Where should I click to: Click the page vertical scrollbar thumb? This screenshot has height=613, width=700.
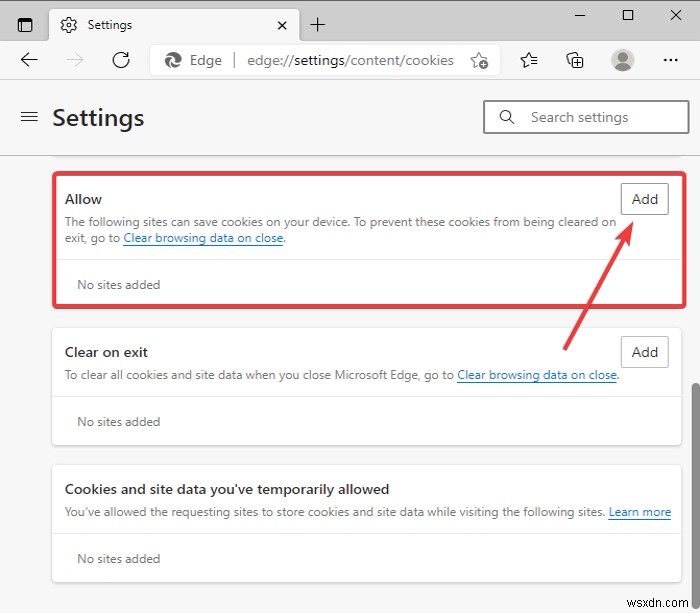(695, 495)
